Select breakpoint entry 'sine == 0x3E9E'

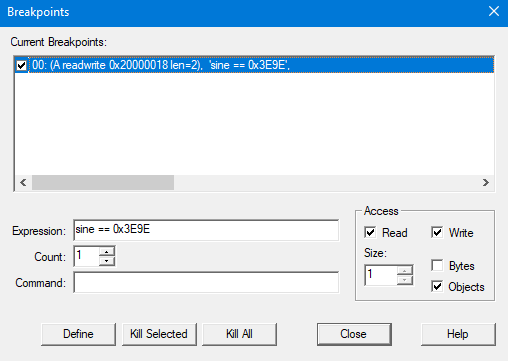[x=261, y=65]
